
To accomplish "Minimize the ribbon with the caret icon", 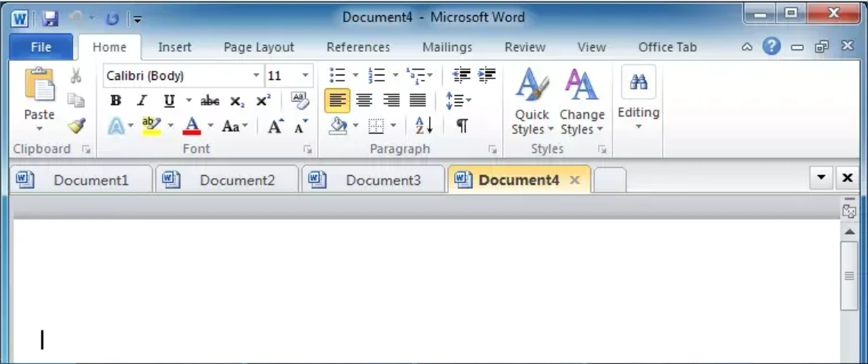I will (747, 47).
